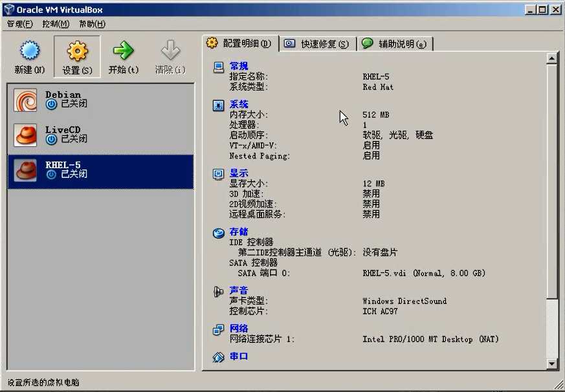Click the 新建 (New) toolbar icon
Viewport: 565px width, 392px height.
click(x=30, y=50)
